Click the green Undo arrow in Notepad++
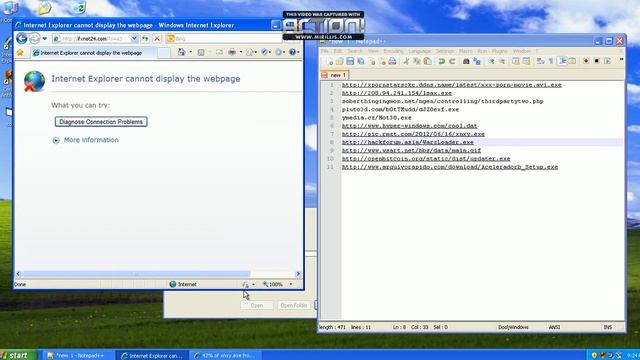Viewport: 640px width, 360px height. (x=441, y=62)
